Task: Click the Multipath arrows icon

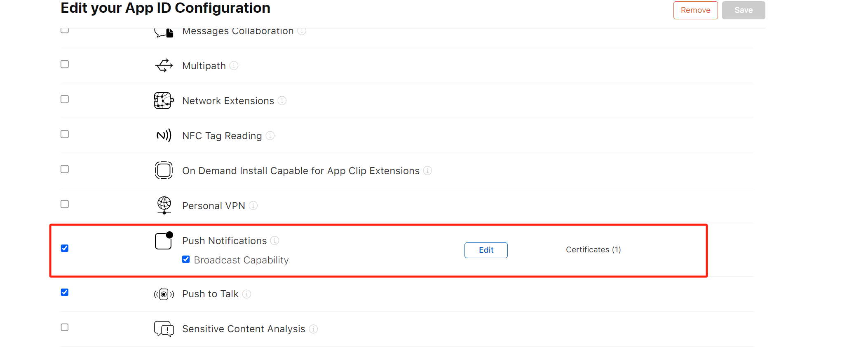Action: (x=164, y=65)
